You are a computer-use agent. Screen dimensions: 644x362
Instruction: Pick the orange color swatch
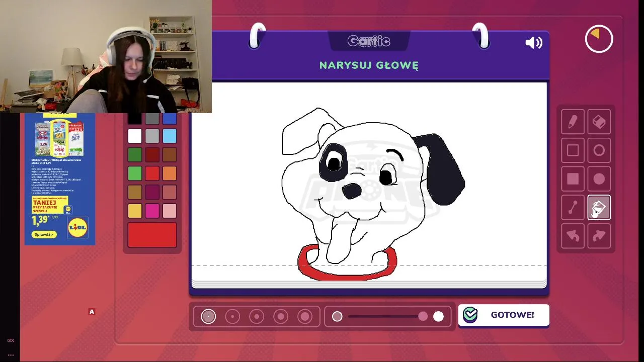coord(170,173)
